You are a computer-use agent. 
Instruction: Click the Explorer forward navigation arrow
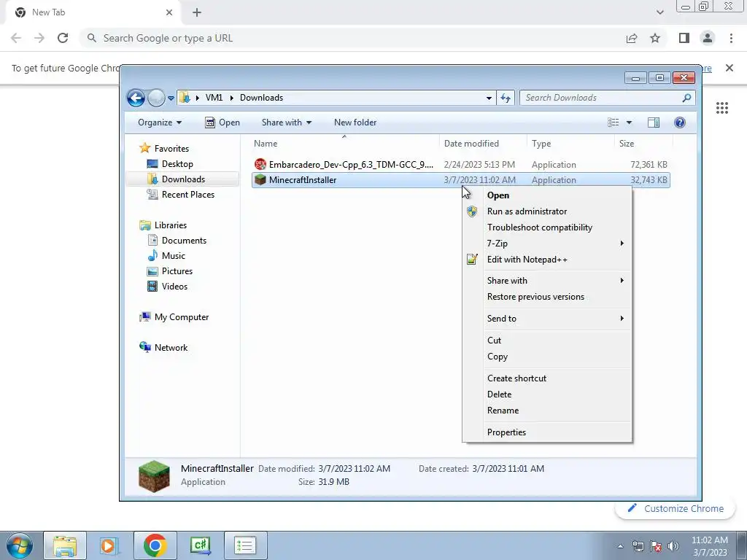156,98
